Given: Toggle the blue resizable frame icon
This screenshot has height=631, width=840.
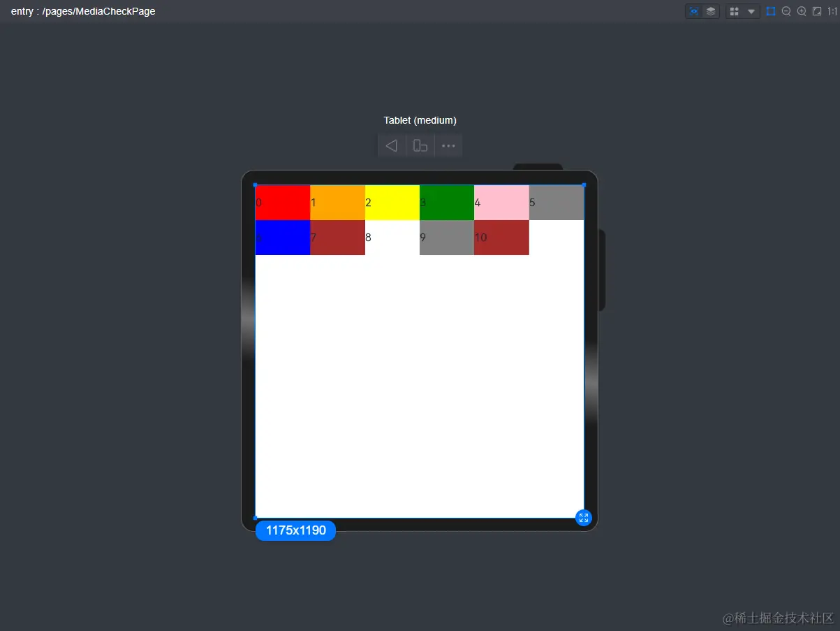Looking at the screenshot, I should 771,11.
